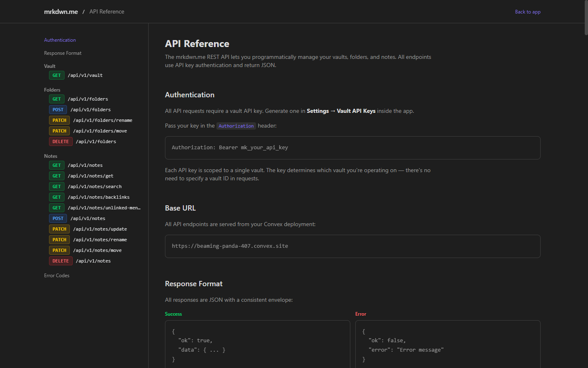Navigate to Authentication via the sidebar
This screenshot has height=368, width=588.
(60, 40)
